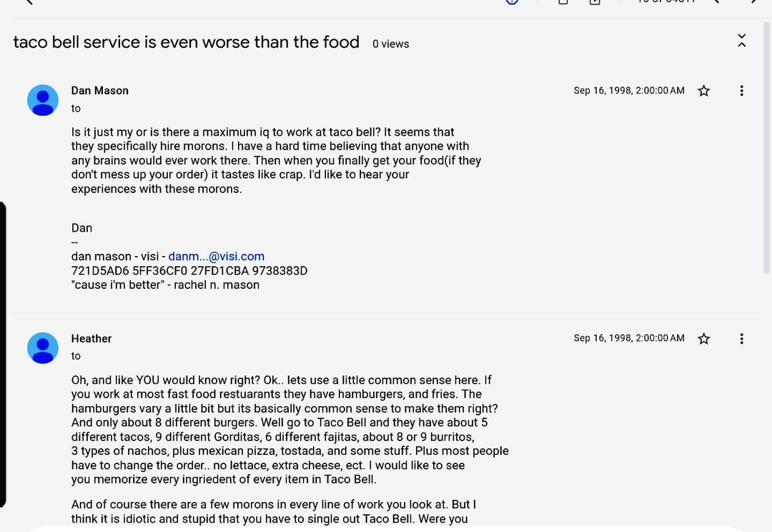The width and height of the screenshot is (772, 532).
Task: Star Heather's reply message
Action: pos(704,338)
